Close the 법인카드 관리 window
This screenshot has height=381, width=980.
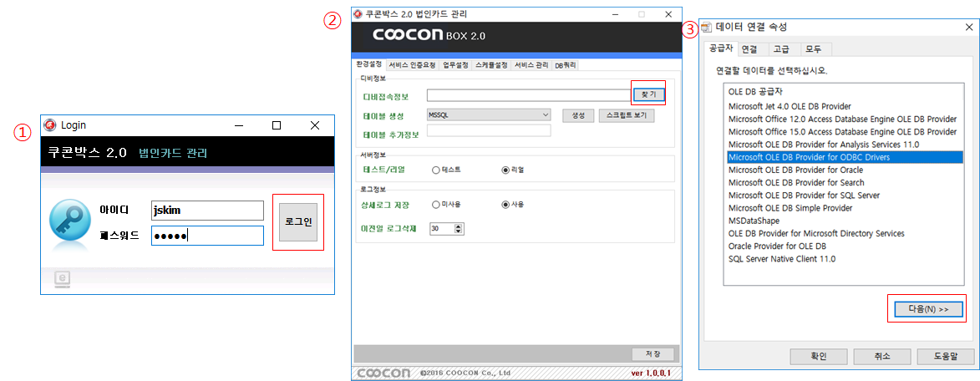[668, 13]
